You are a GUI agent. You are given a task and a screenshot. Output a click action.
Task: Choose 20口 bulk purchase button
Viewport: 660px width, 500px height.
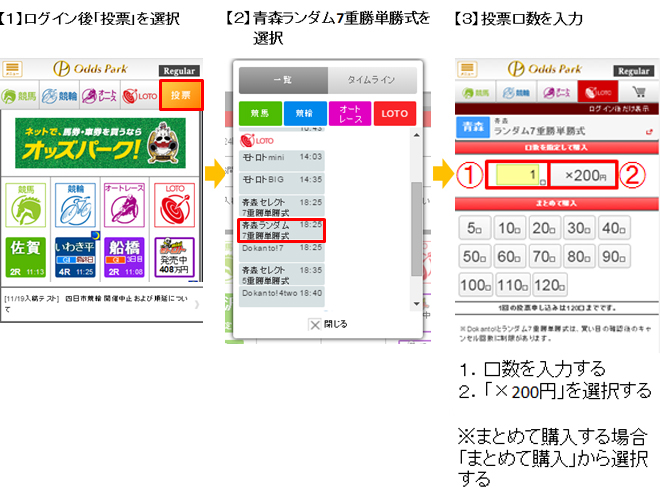point(545,228)
